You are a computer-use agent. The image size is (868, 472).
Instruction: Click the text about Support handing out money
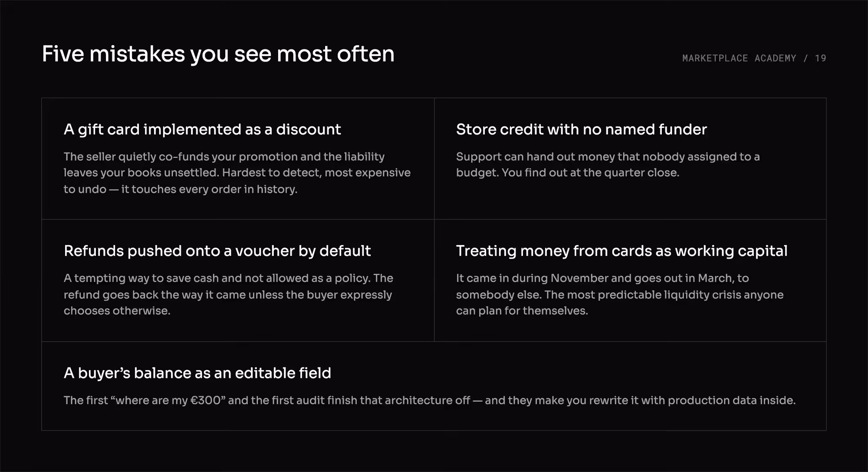(x=608, y=164)
